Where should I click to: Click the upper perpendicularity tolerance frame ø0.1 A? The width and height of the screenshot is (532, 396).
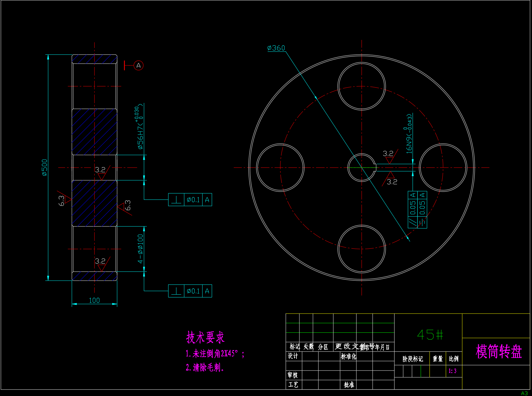(190, 200)
